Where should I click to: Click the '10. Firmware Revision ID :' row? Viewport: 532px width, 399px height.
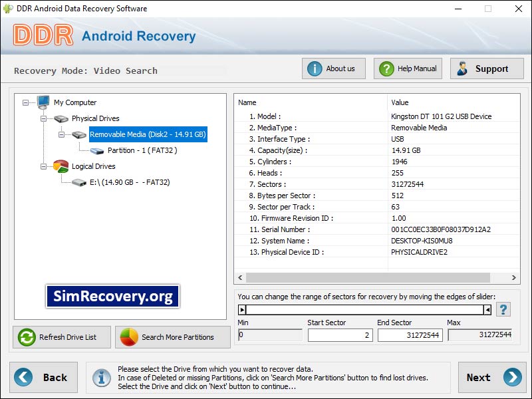point(377,218)
